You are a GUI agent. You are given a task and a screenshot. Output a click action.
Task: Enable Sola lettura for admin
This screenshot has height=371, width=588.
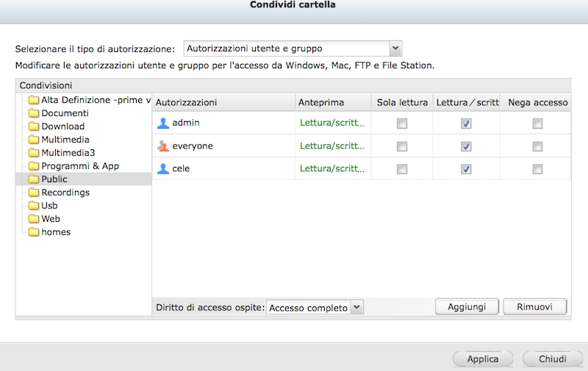401,123
